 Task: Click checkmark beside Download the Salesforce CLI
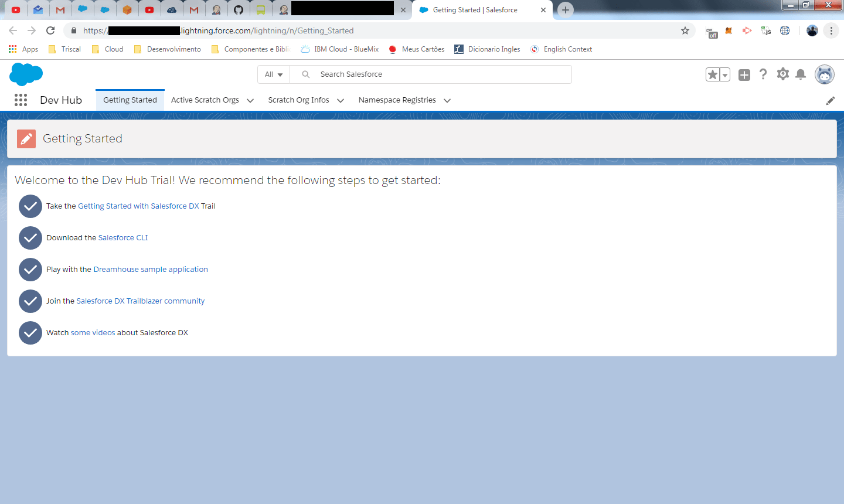[30, 238]
